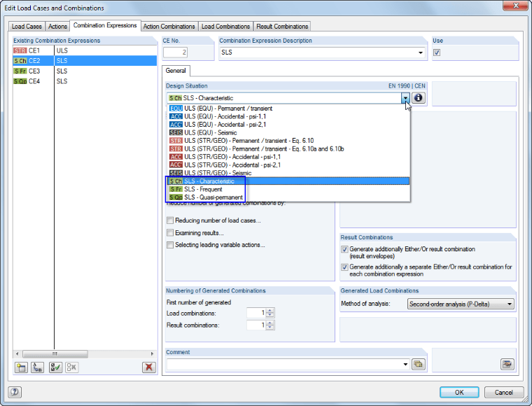Uncheck Generate additionally Either/Or result combination
Image resolution: width=532 pixels, height=406 pixels.
pos(344,249)
